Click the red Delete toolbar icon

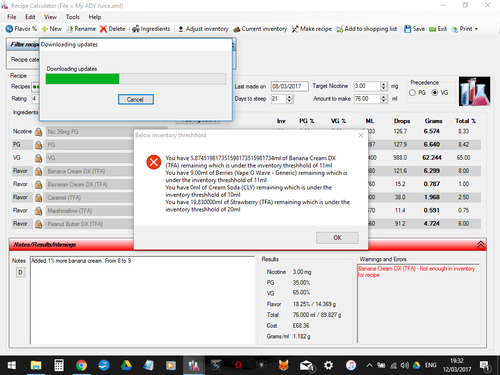[x=103, y=29]
